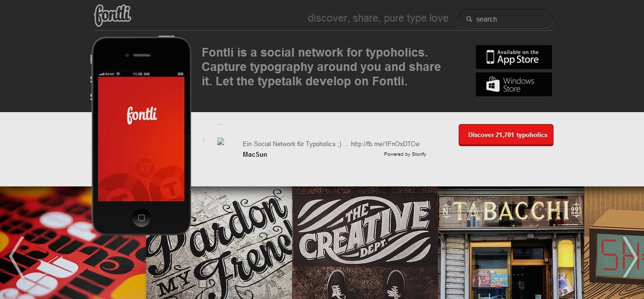The image size is (644, 299).
Task: Click the magnifier icon in the search box
Action: point(468,19)
